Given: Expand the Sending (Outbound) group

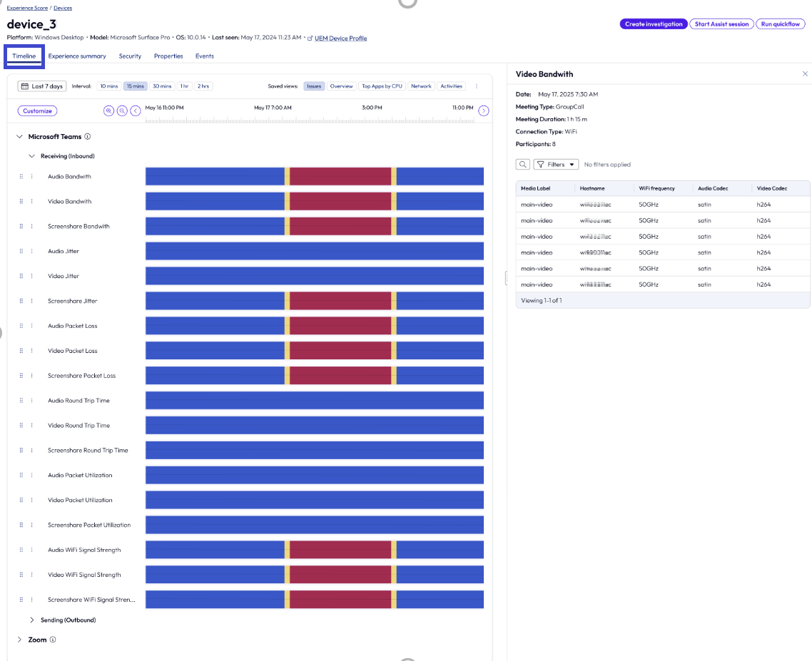Looking at the screenshot, I should coord(31,620).
